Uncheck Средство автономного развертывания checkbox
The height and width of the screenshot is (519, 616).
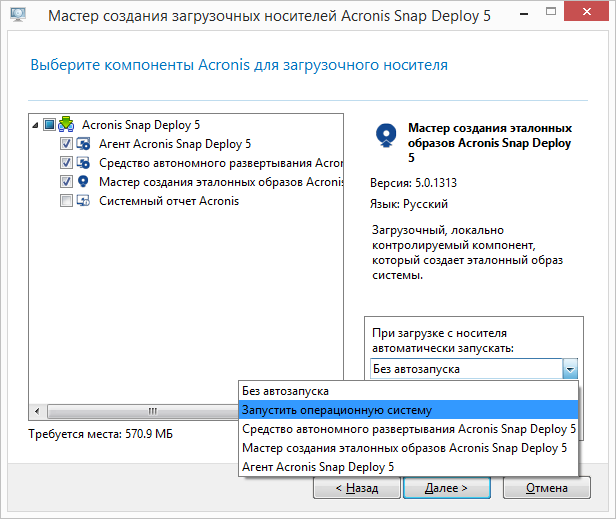(66, 163)
